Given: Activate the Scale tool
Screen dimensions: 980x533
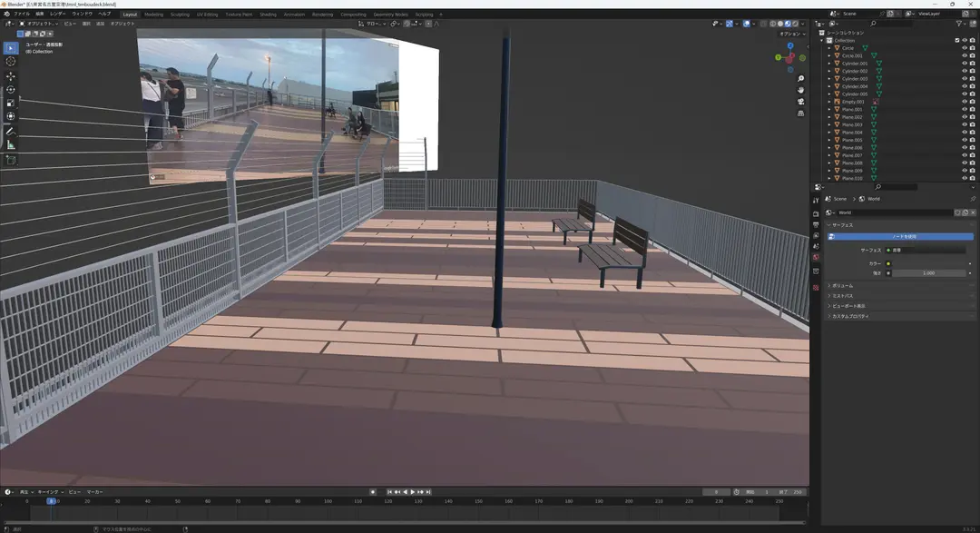Looking at the screenshot, I should (x=11, y=103).
